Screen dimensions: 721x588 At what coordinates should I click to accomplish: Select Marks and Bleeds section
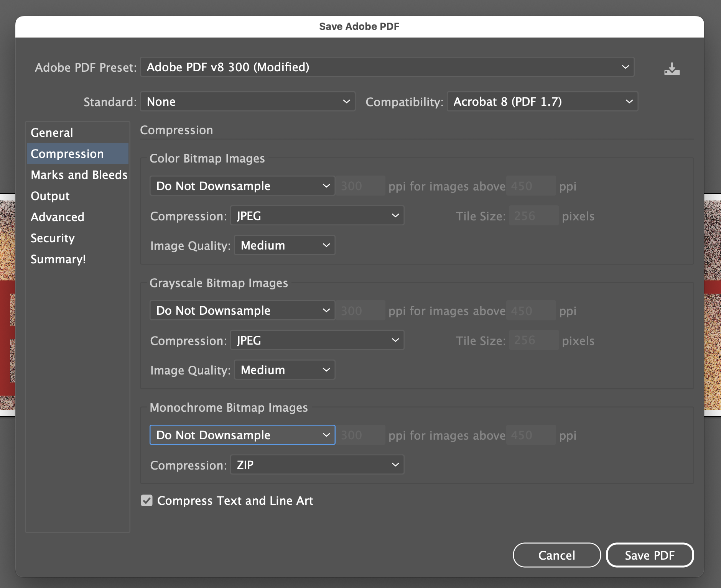point(79,175)
